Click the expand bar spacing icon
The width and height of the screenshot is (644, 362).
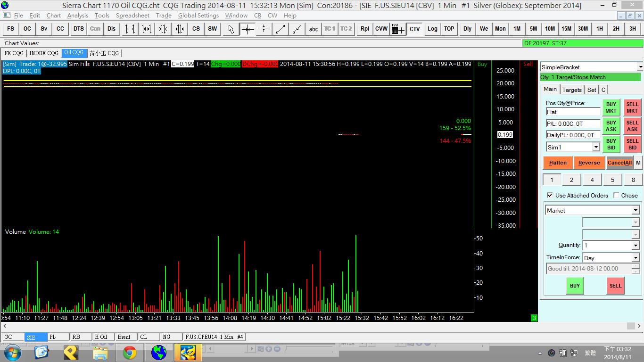tap(130, 29)
